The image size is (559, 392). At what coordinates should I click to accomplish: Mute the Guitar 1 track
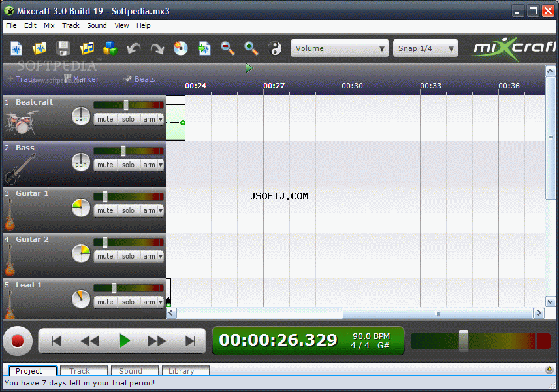click(105, 210)
